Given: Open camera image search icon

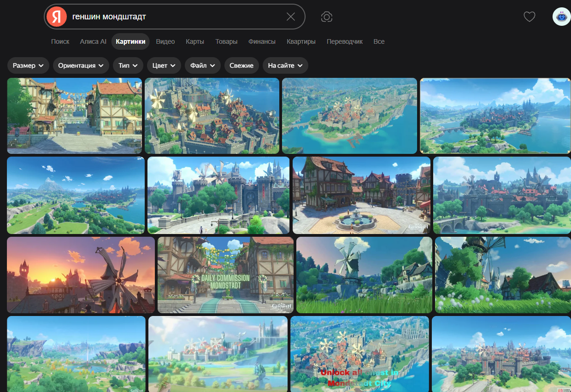Looking at the screenshot, I should [x=327, y=17].
